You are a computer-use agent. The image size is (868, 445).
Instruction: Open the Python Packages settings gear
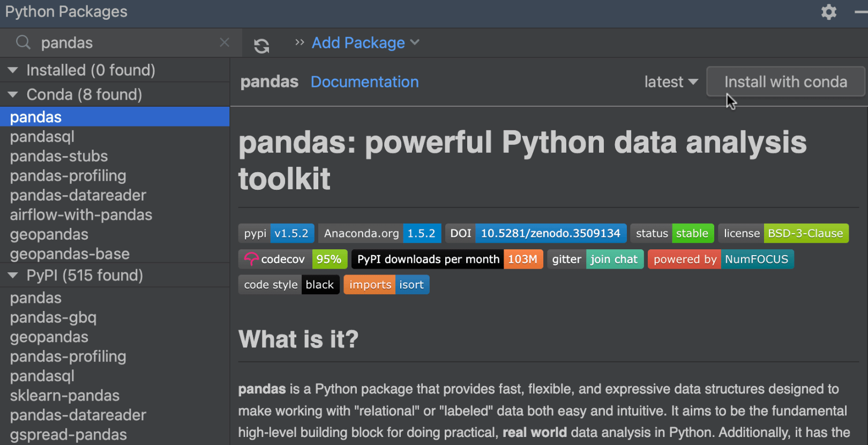click(828, 12)
